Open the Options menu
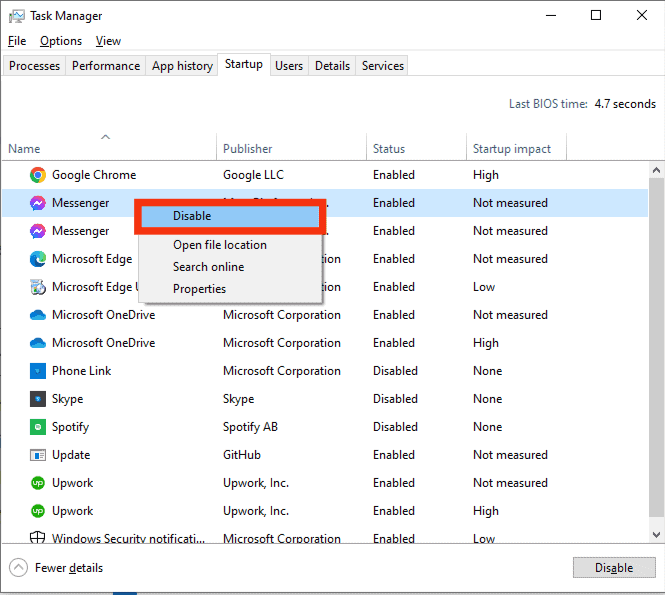Screen dimensions: 665x595 (x=61, y=41)
